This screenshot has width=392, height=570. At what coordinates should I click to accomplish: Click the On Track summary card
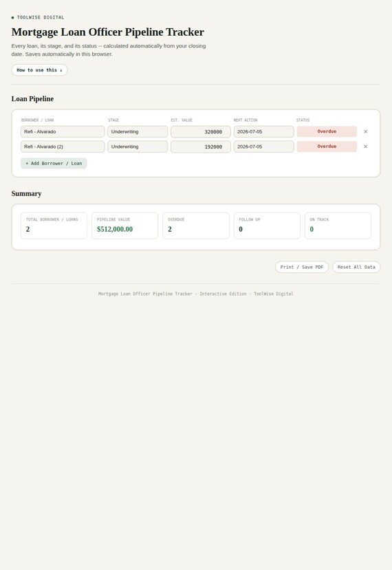click(x=338, y=226)
